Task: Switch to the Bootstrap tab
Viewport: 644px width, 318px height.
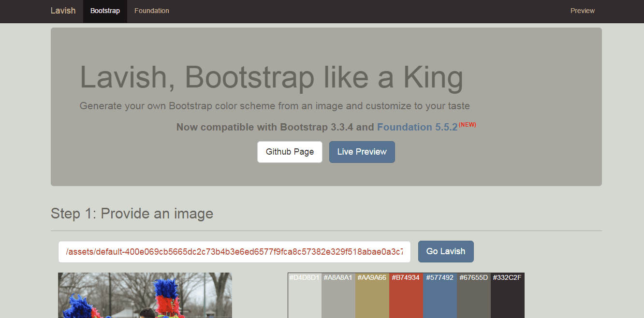Action: (105, 11)
